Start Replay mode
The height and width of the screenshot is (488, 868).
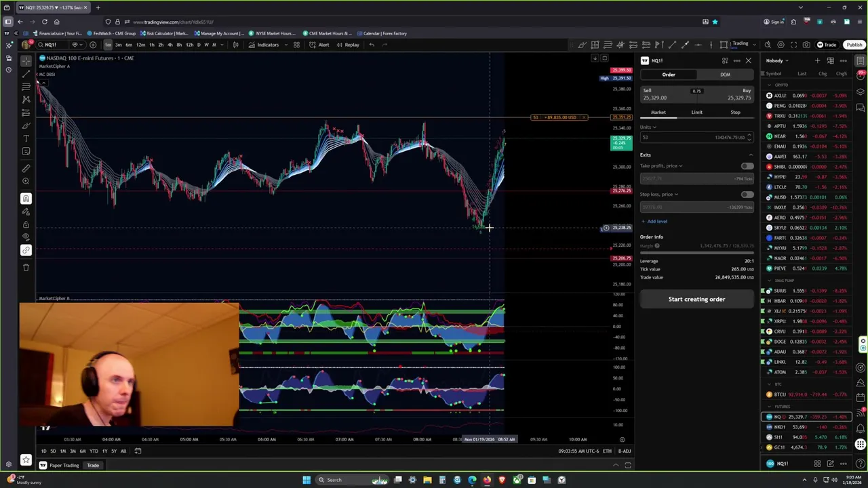348,45
